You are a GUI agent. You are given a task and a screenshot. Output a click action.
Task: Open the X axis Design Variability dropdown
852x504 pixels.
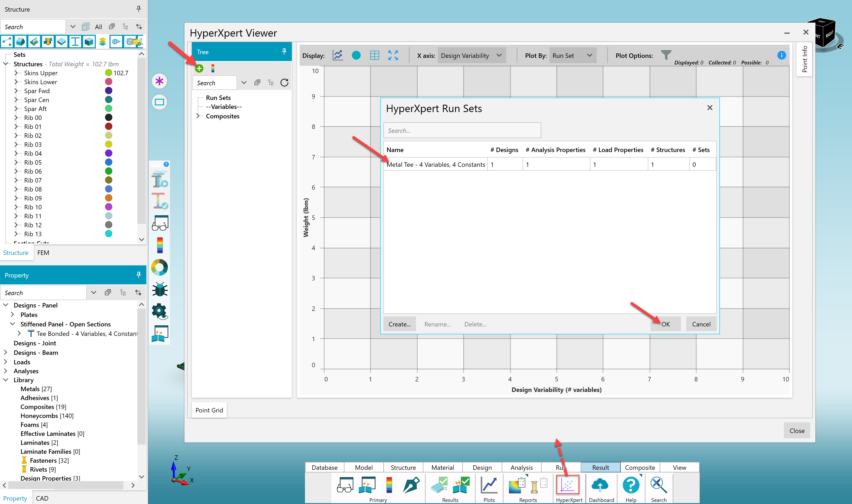pos(472,56)
